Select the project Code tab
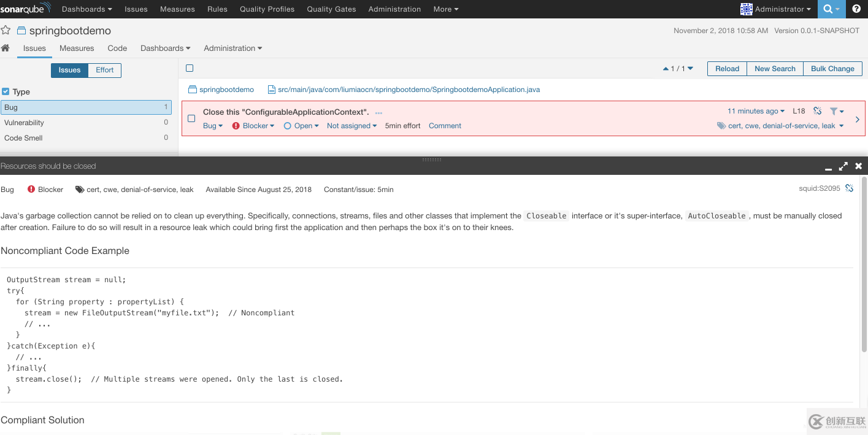 117,48
